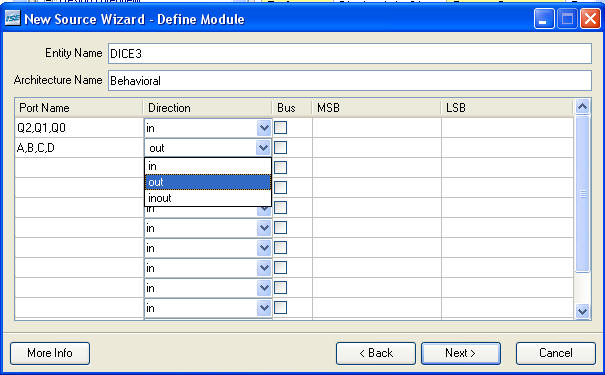
Task: Open the Direction dropdown in the seventh row
Action: coord(264,248)
